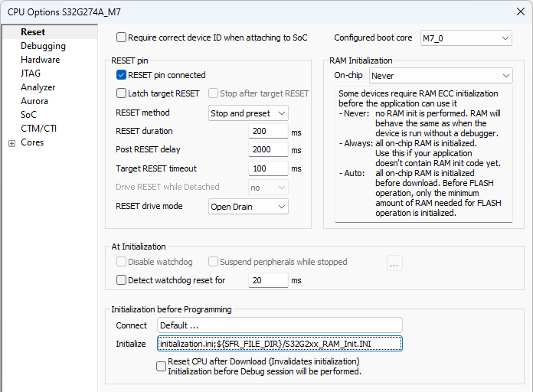
Task: Click the ellipsis button beside Suspend peripherals
Action: [394, 263]
